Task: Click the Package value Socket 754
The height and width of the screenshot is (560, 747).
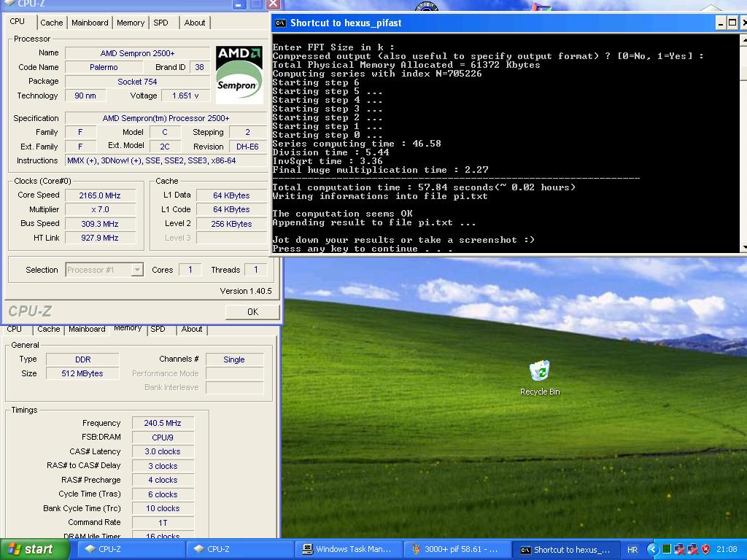Action: [x=137, y=82]
